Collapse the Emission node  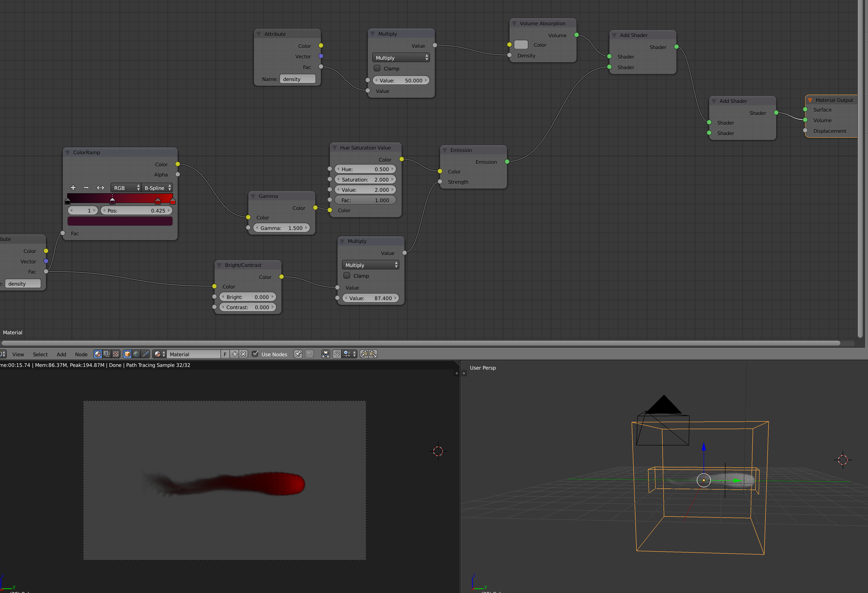[445, 150]
